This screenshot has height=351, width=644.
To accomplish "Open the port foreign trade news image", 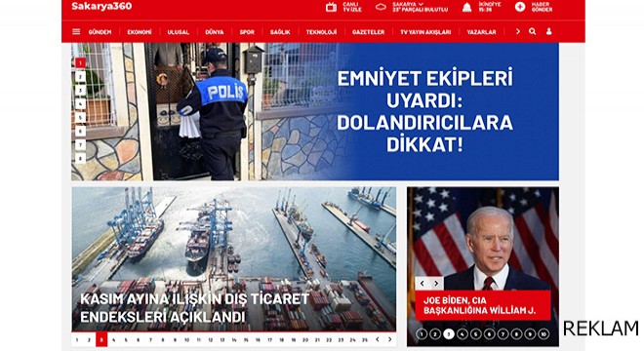I will point(234,258).
